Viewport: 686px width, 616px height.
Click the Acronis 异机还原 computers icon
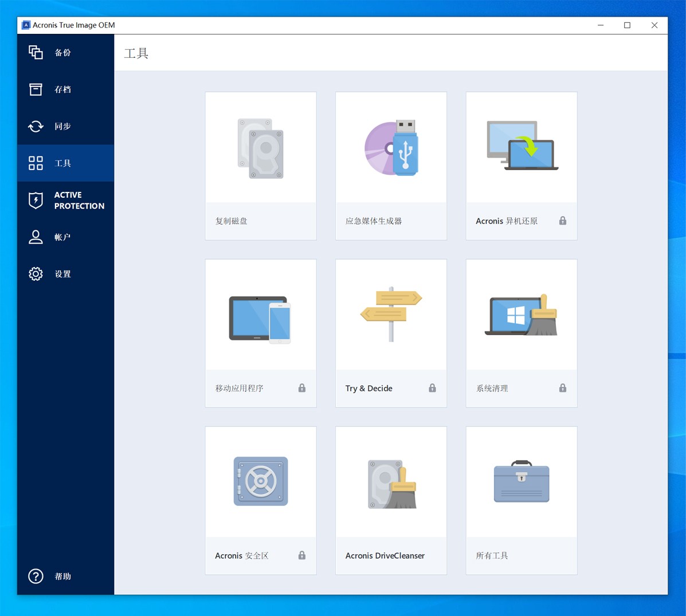click(x=522, y=146)
